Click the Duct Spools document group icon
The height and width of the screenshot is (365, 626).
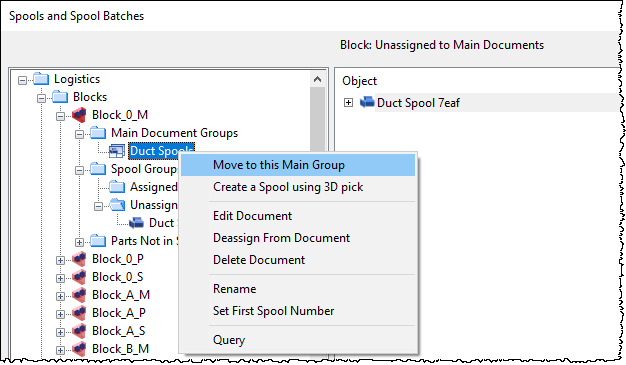(x=117, y=151)
